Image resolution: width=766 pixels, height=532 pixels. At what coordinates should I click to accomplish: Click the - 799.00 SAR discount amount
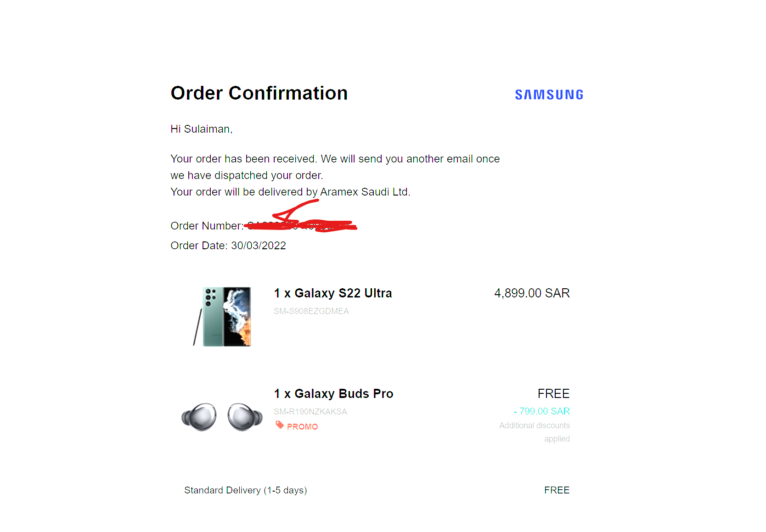click(542, 411)
